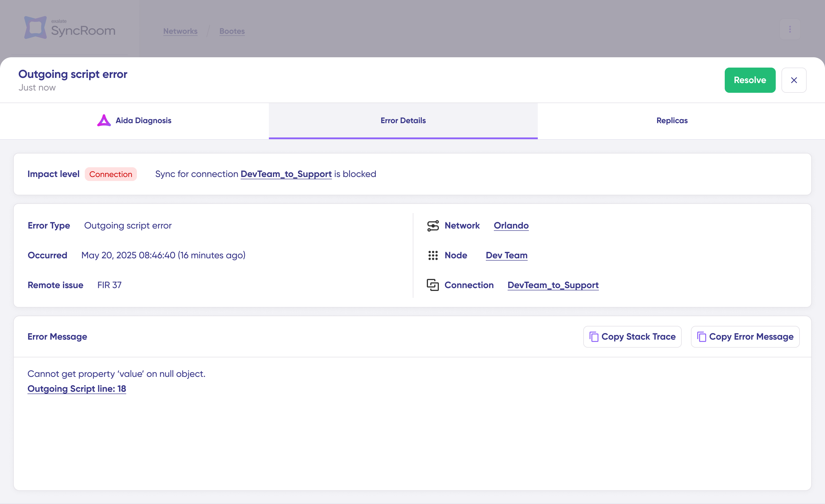Click the Copy Stack Trace clipboard icon
This screenshot has width=825, height=504.
(594, 337)
